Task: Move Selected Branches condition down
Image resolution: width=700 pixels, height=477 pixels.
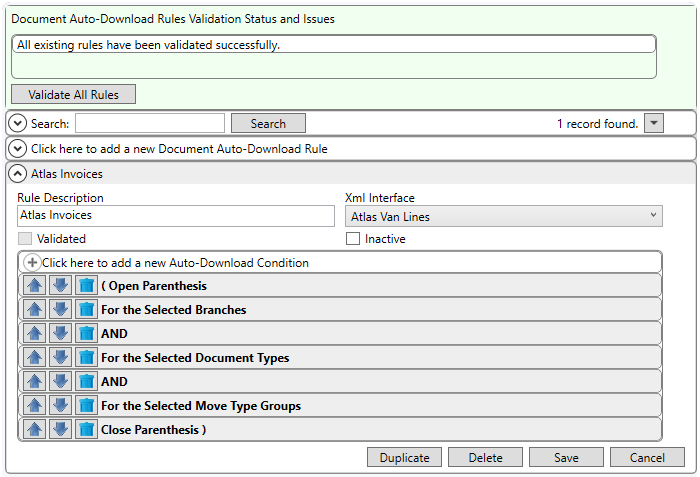Action: click(x=60, y=309)
